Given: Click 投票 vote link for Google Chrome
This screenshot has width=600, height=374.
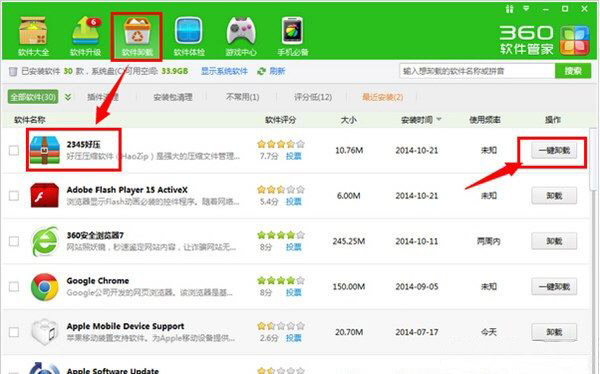Looking at the screenshot, I should [293, 292].
